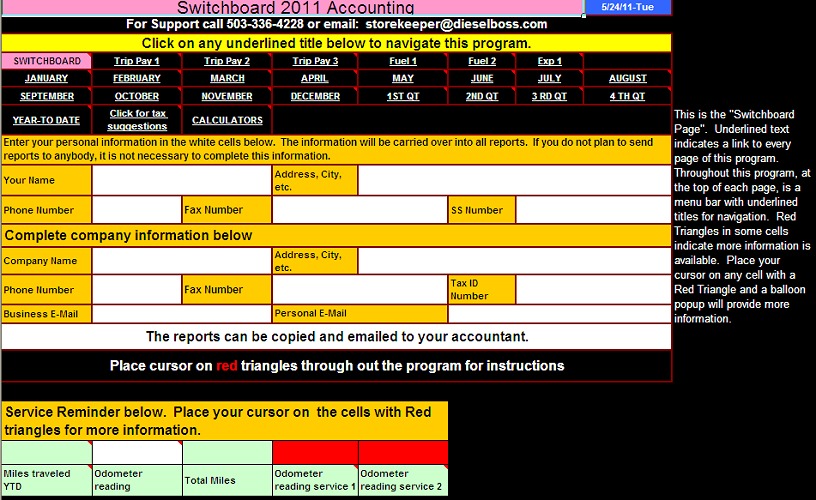Open the SEPTEMBER report
The image size is (816, 500).
(x=47, y=96)
